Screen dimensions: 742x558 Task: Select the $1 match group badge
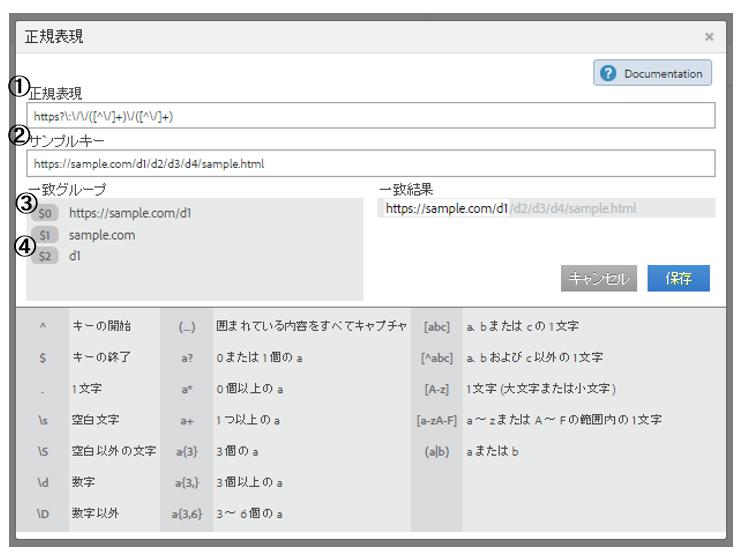tap(45, 235)
